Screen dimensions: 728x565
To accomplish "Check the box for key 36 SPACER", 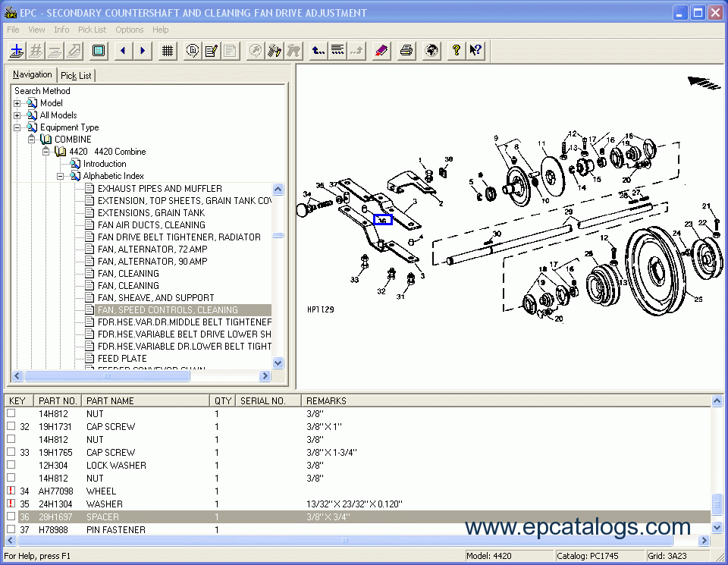I will (11, 516).
